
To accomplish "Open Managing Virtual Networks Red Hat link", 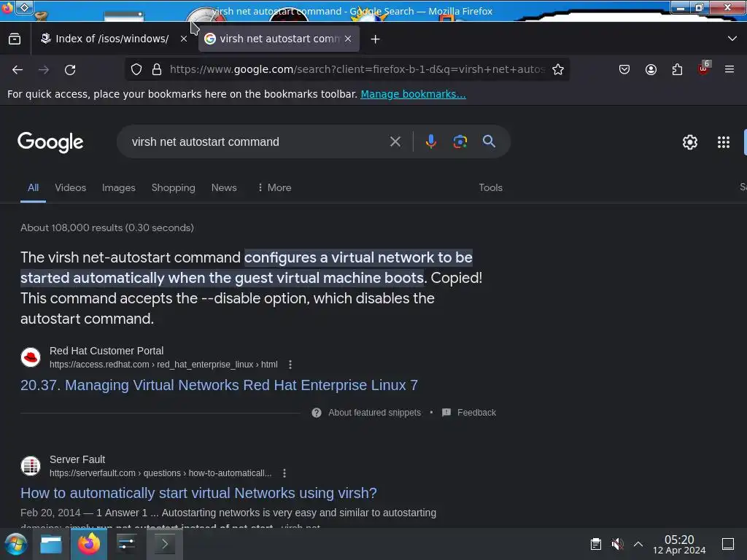I will click(x=219, y=385).
